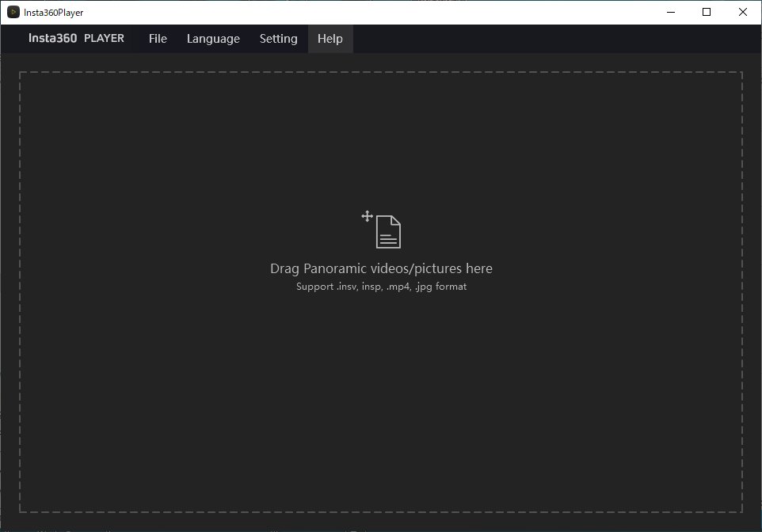762x532 pixels.
Task: Minimize the Insta360Player window
Action: pyautogui.click(x=671, y=12)
